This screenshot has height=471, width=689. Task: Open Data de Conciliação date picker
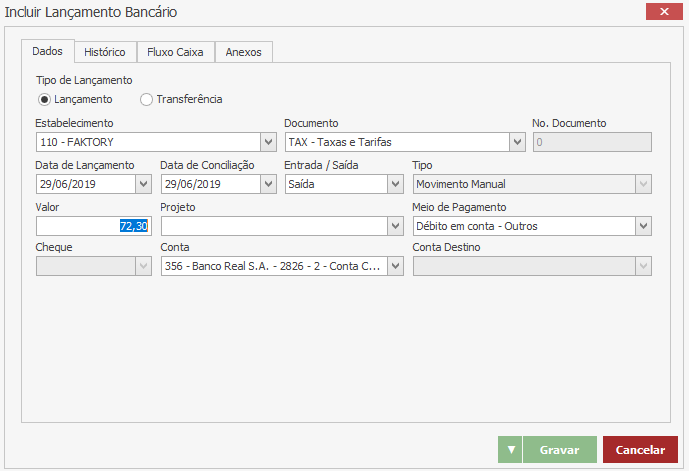(x=268, y=184)
